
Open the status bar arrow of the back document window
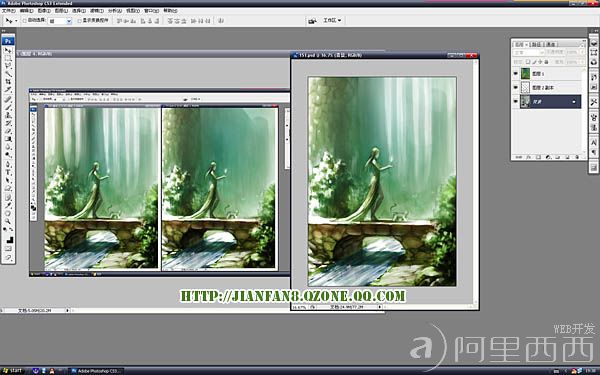tap(68, 310)
